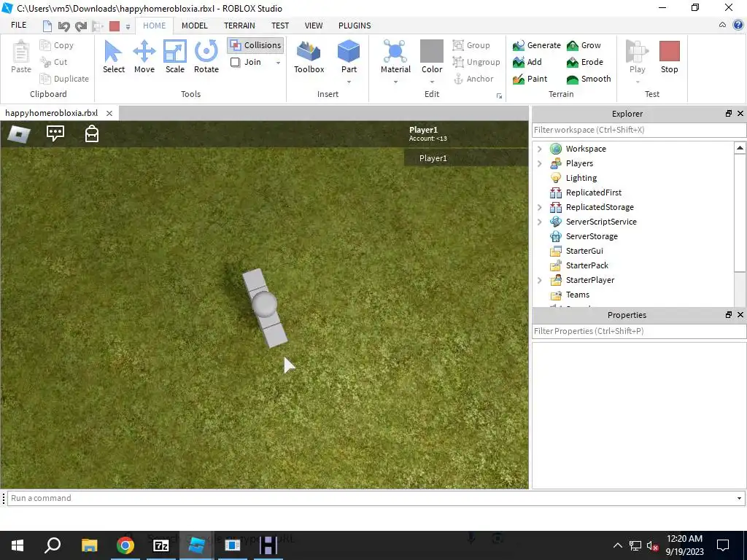The height and width of the screenshot is (560, 747).
Task: Open File Explorer from taskbar
Action: coord(90,545)
